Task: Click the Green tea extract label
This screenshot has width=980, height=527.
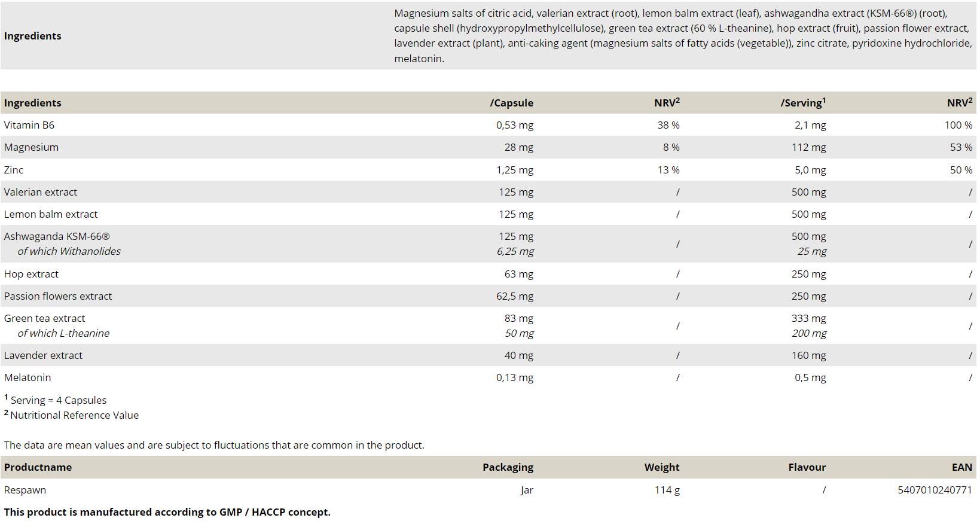Action: point(44,318)
